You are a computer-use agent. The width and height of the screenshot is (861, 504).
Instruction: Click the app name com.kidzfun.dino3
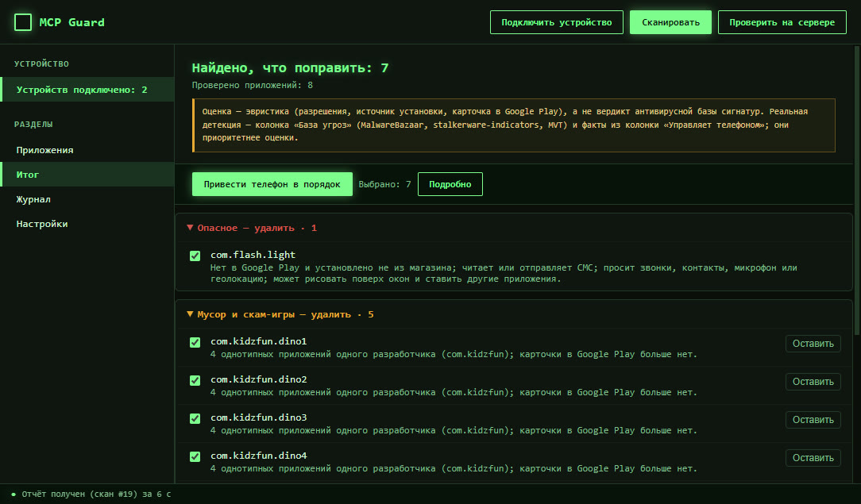pos(259,417)
